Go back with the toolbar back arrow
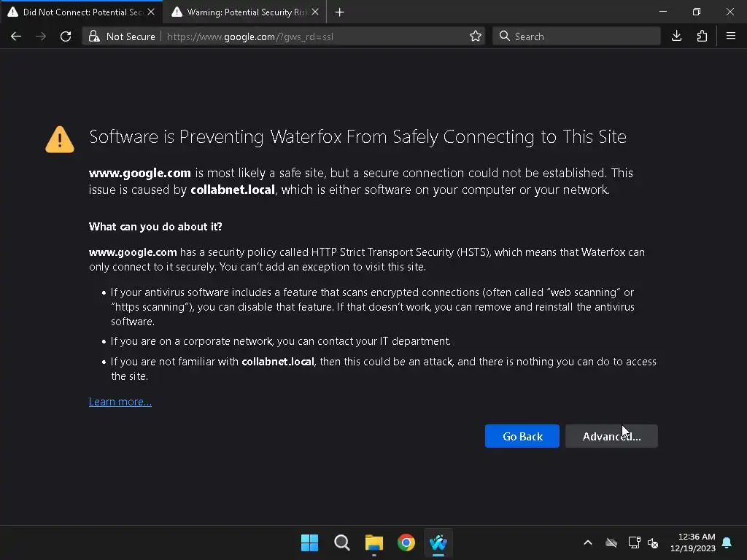747x560 pixels. (x=16, y=36)
